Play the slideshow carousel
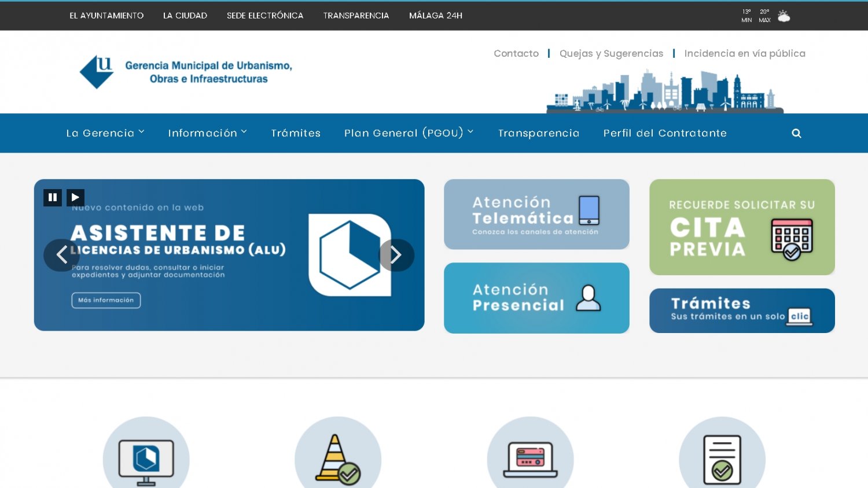 click(x=75, y=197)
